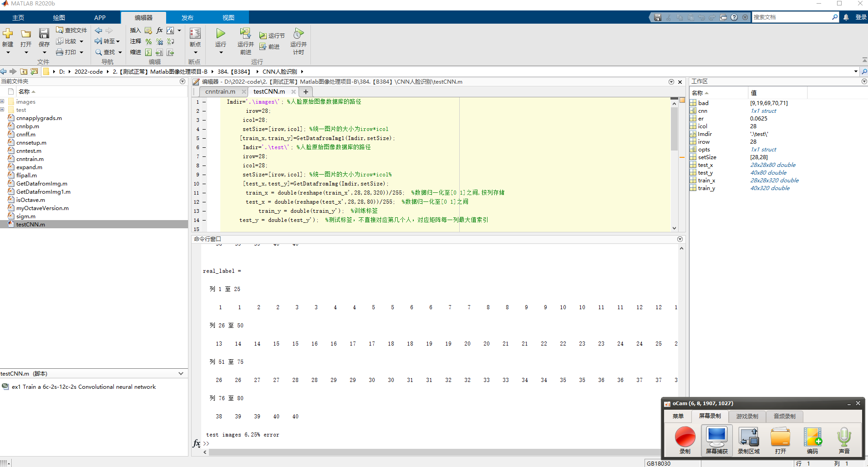Switch to cntrain.m editor tab

(220, 91)
